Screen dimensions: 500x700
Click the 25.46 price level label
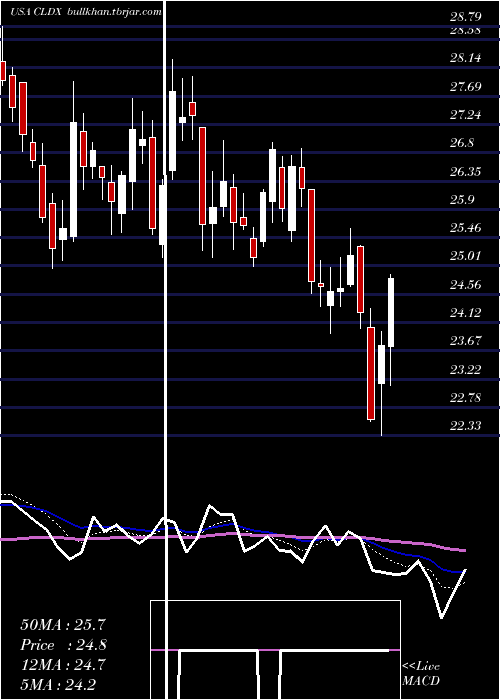466,228
